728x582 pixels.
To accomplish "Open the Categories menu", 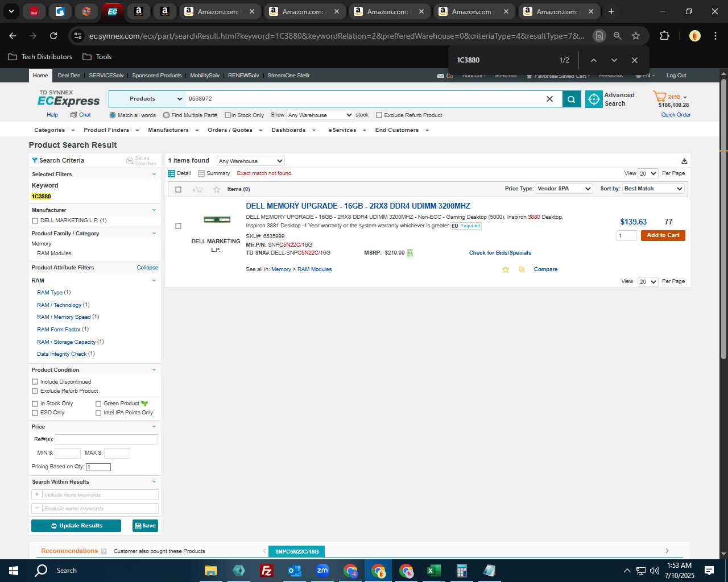I will 53,130.
